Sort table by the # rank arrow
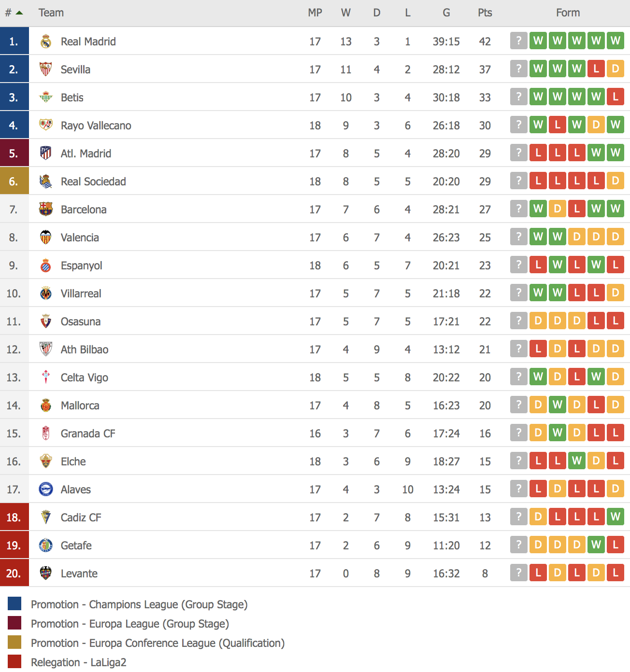The height and width of the screenshot is (672, 630). [x=19, y=13]
